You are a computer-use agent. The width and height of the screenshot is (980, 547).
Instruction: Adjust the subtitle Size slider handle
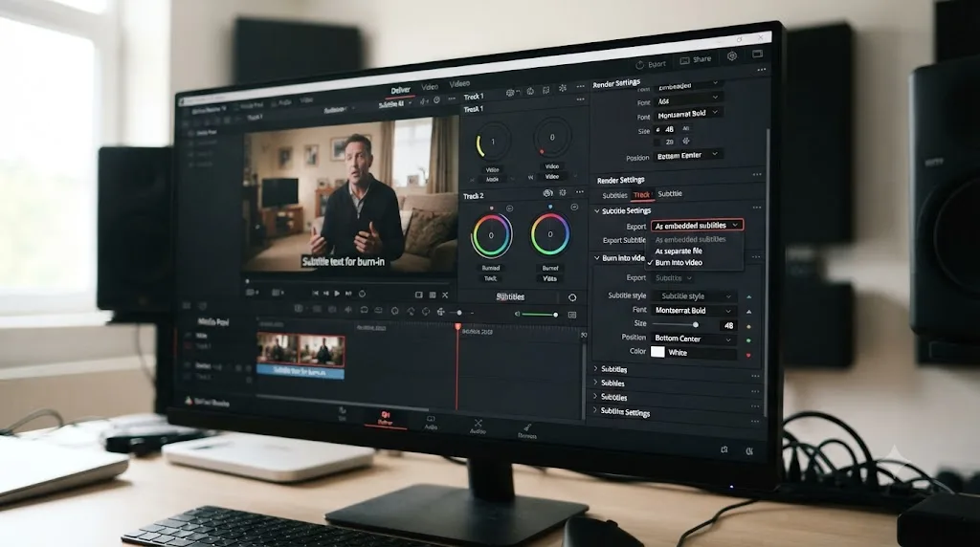[695, 325]
